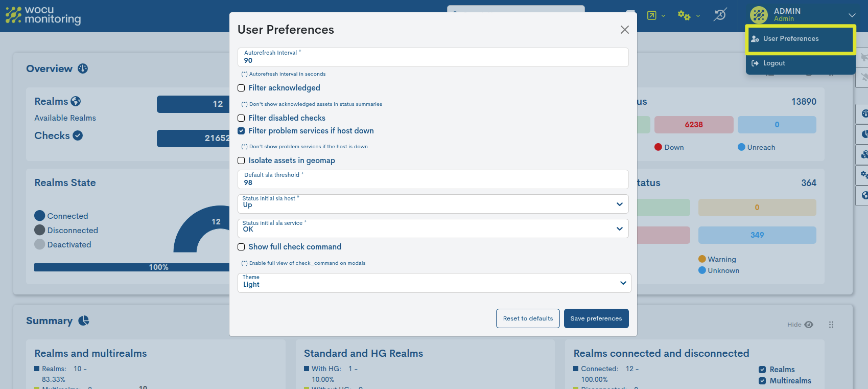Choose Logout from the admin menu

click(x=773, y=63)
